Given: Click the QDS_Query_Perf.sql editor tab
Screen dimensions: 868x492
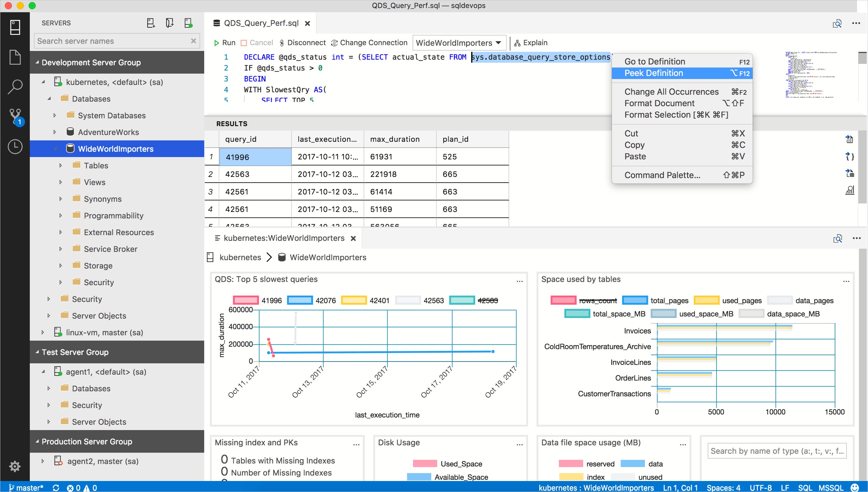Looking at the screenshot, I should click(x=260, y=23).
